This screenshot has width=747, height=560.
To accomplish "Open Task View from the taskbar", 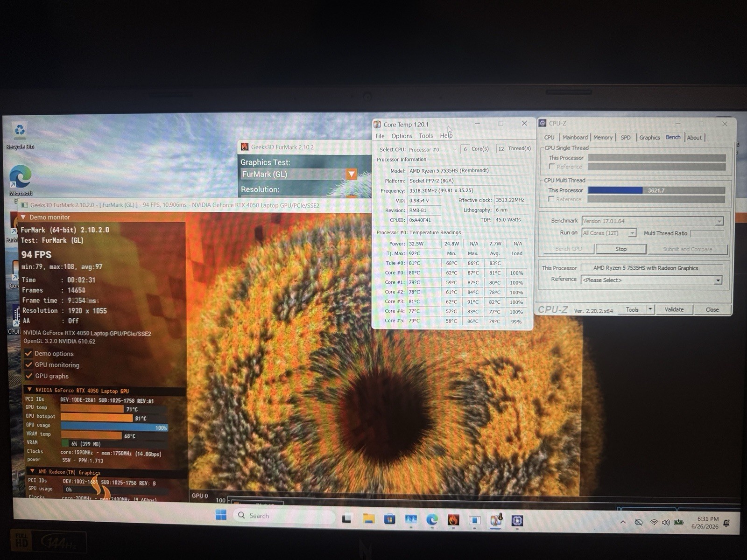I will coord(346,518).
